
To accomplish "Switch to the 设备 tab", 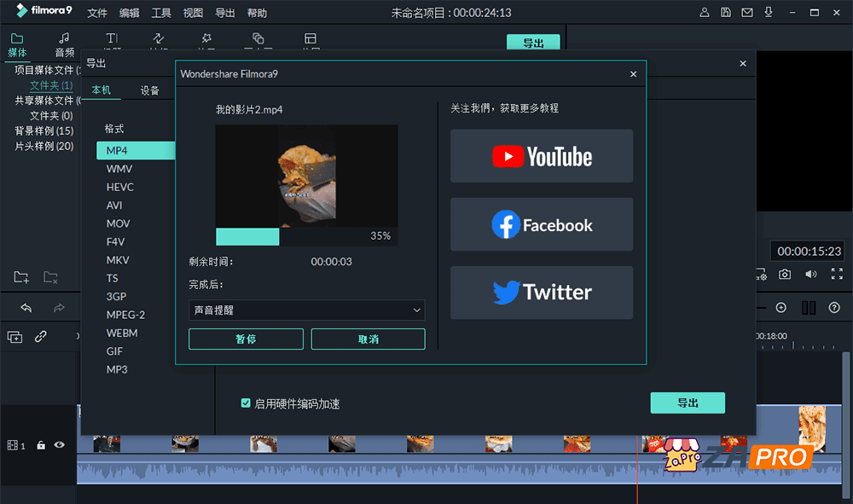I will [x=150, y=90].
